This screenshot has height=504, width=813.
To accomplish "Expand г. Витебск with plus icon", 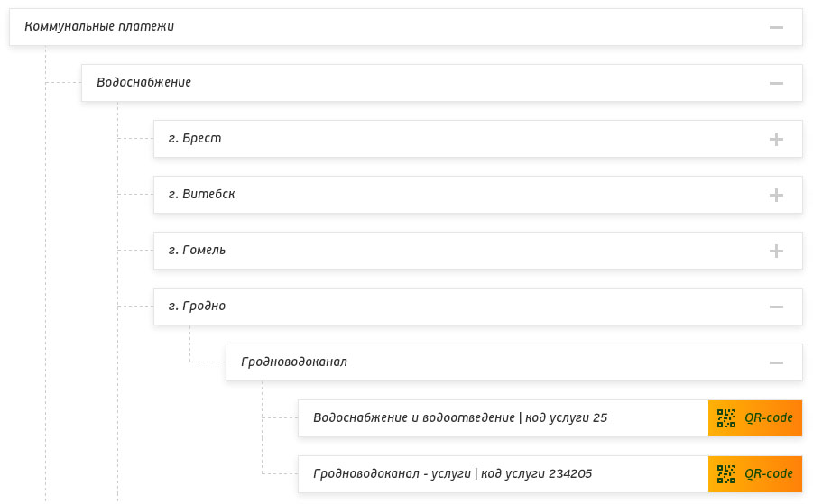I will [x=776, y=195].
